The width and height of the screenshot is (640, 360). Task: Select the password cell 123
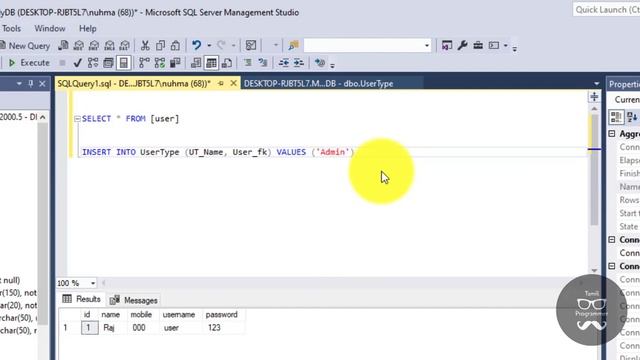(x=214, y=328)
